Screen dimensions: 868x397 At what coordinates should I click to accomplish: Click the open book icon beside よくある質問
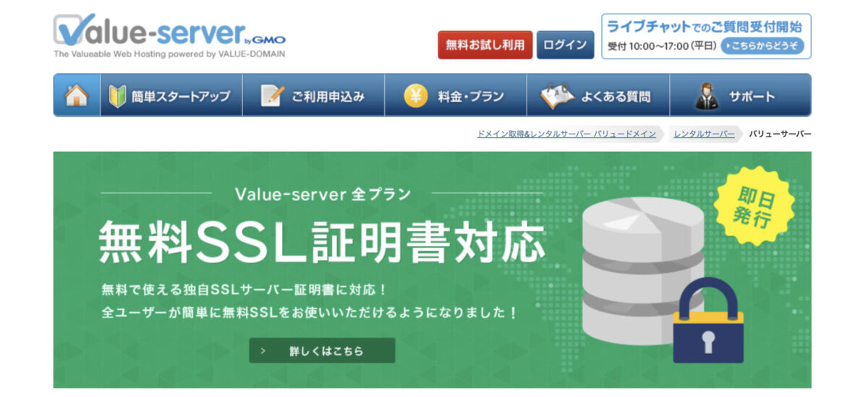click(x=558, y=95)
